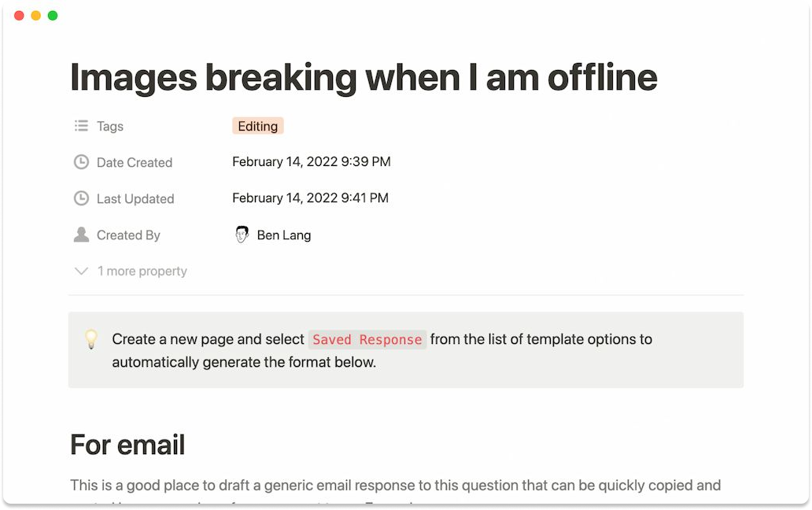Screen dimensions: 812x510
Task: Click the For email heading
Action: (127, 445)
